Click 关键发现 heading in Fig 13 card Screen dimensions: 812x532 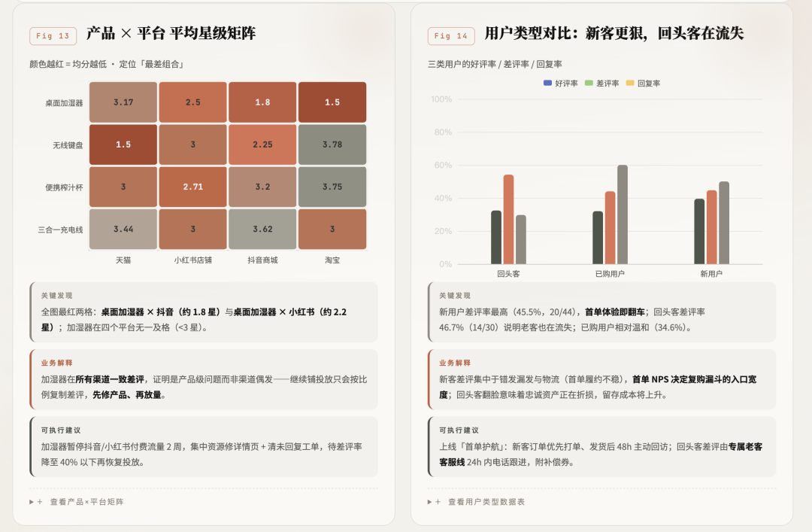[57, 296]
